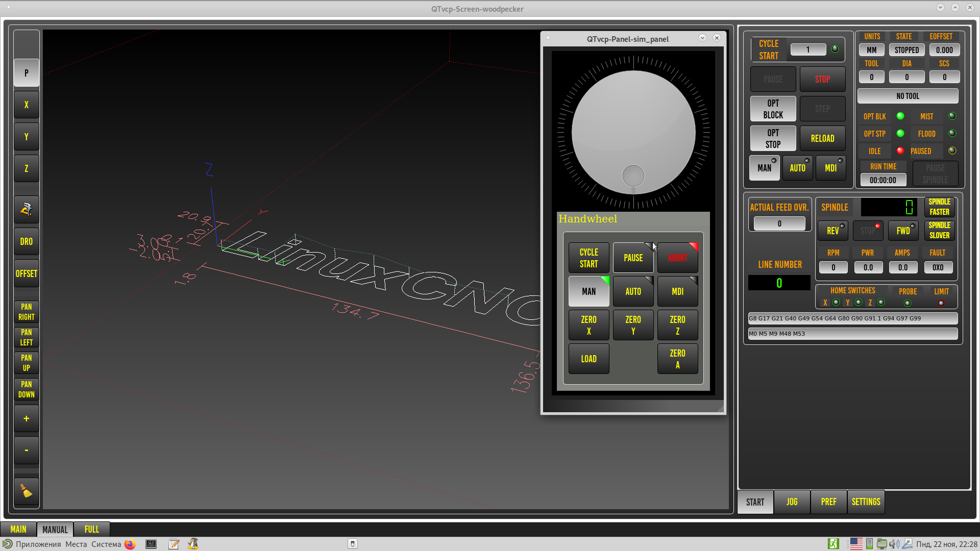The image size is (980, 551).
Task: Click the red STOP button under Cycle Start
Action: (x=822, y=79)
